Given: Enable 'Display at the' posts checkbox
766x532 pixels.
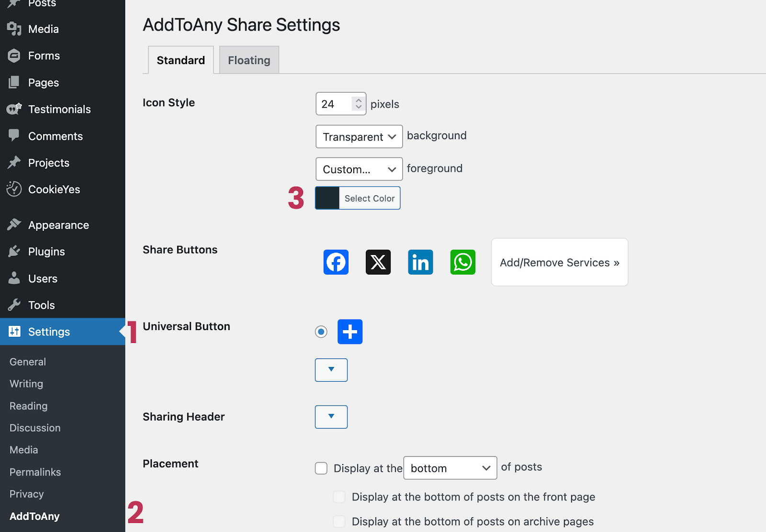Looking at the screenshot, I should 321,468.
